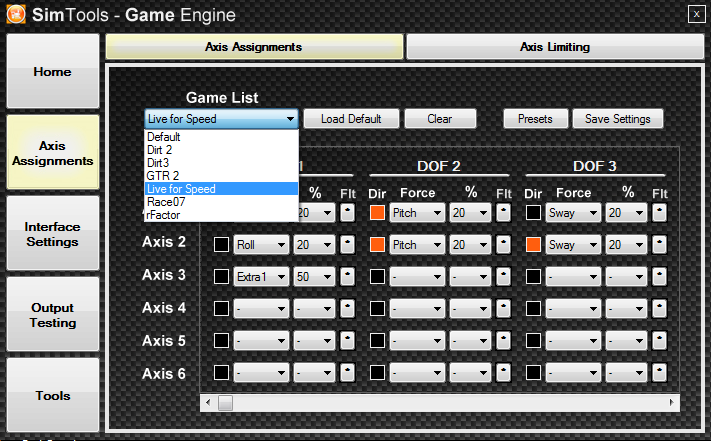Select rFactor in the game list
The height and width of the screenshot is (441, 711).
click(221, 215)
